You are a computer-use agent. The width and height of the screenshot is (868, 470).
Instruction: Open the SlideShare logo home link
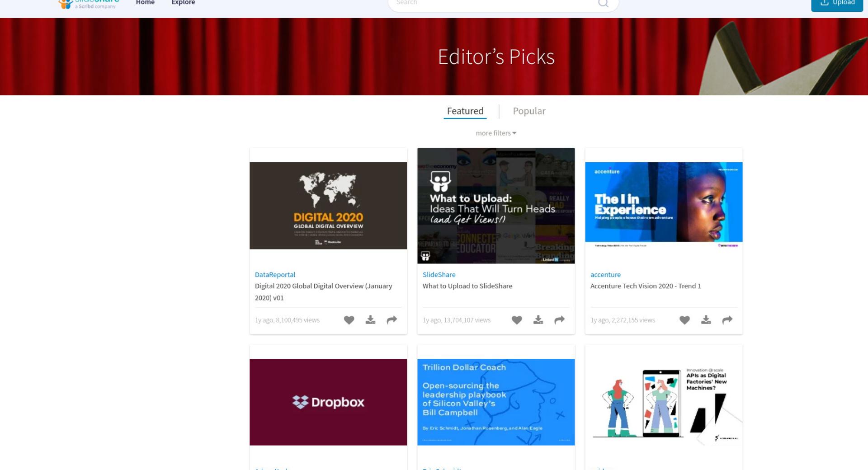(x=89, y=4)
